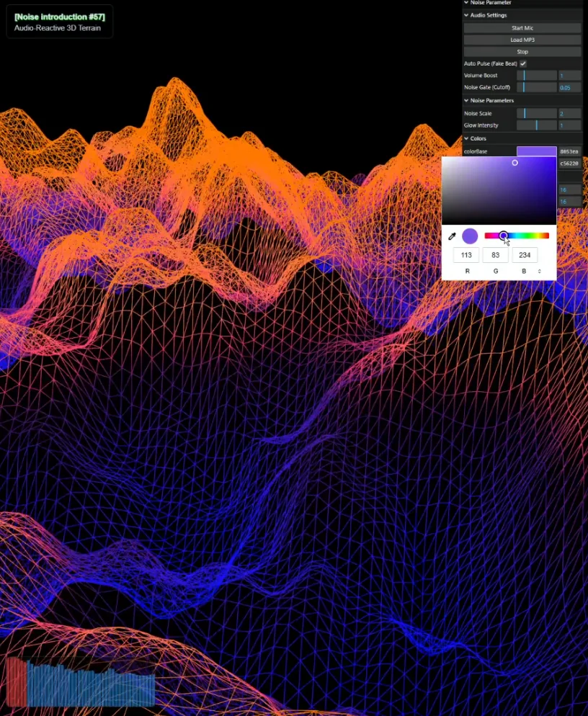Collapse the top Noise Parameter panel header
The width and height of the screenshot is (588, 716).
(x=466, y=3)
